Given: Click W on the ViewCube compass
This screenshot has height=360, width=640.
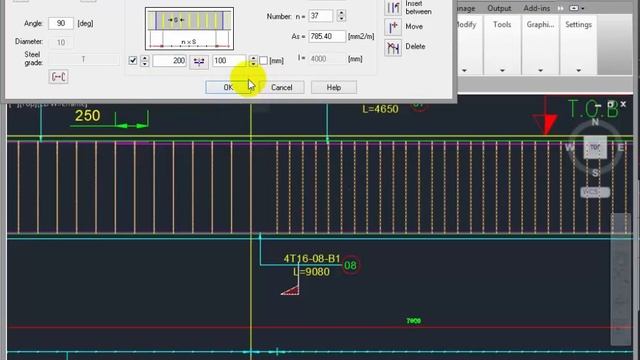Looking at the screenshot, I should point(569,147).
